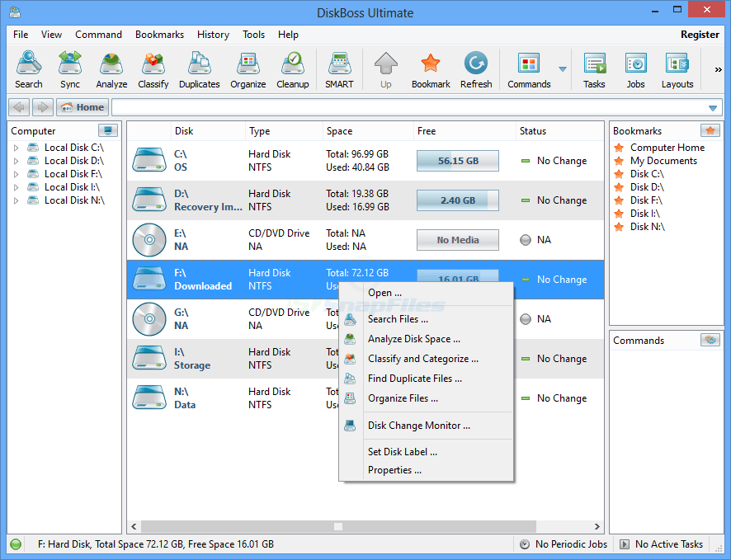Choose Find Duplicate Files from context menu
The width and height of the screenshot is (731, 560).
tap(414, 379)
